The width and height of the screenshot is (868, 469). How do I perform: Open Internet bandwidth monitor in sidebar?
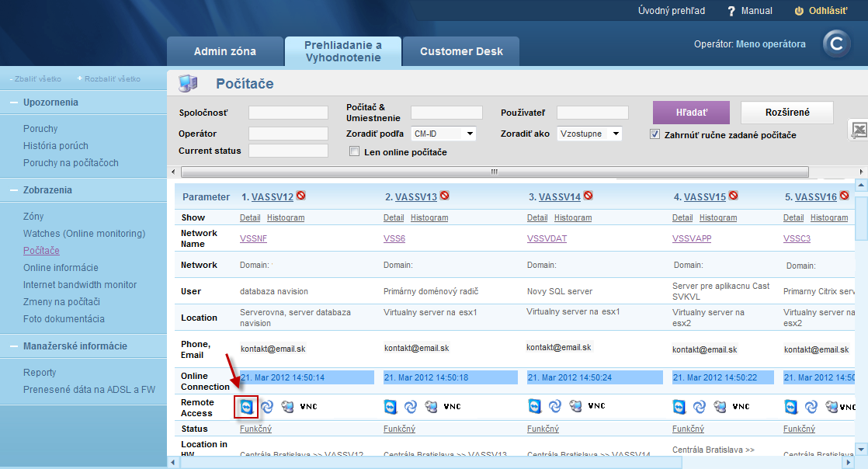(x=80, y=285)
